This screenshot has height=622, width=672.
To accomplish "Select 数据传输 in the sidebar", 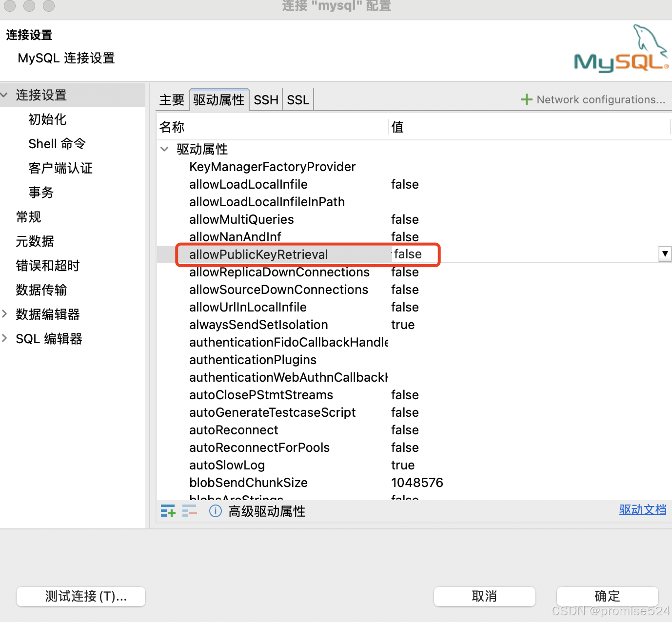I will 41,290.
